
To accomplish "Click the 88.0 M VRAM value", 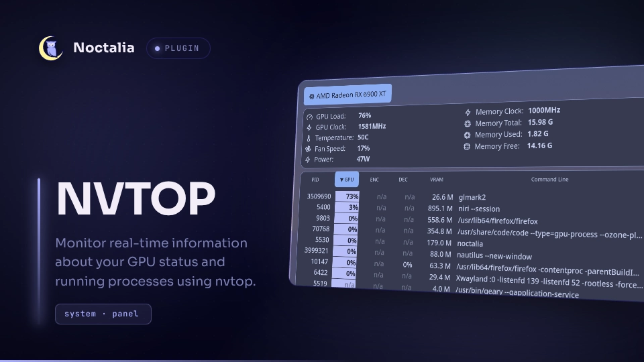I will coord(440,255).
